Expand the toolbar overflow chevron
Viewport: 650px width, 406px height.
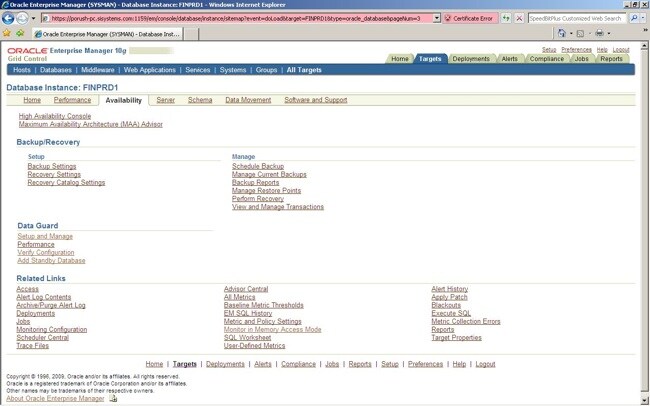tap(645, 30)
